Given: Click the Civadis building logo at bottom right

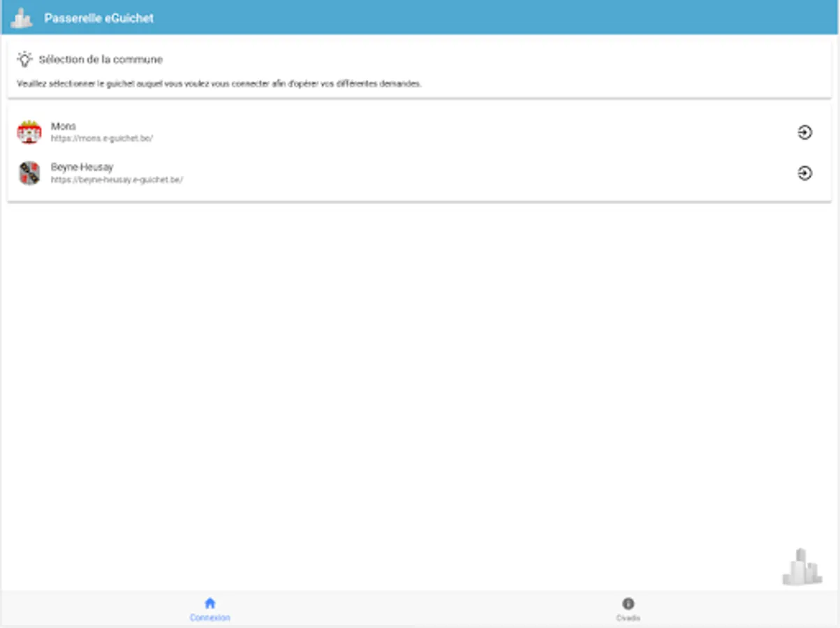Looking at the screenshot, I should coord(801,569).
